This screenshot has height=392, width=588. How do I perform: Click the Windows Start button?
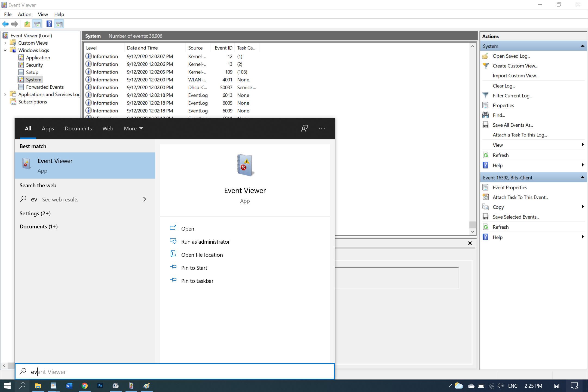7,386
